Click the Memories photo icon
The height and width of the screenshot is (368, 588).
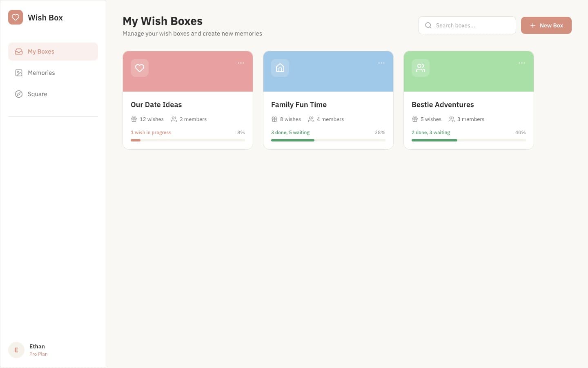coord(19,72)
